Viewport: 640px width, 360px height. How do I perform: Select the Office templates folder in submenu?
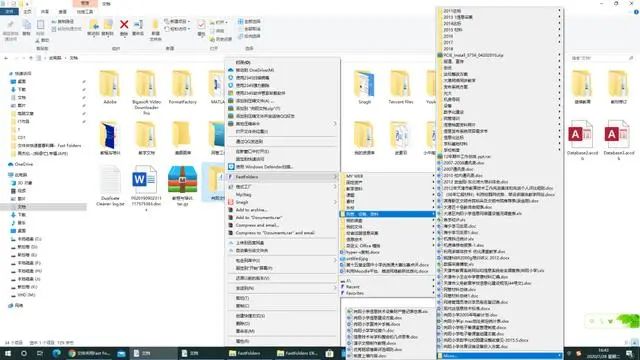(388, 246)
